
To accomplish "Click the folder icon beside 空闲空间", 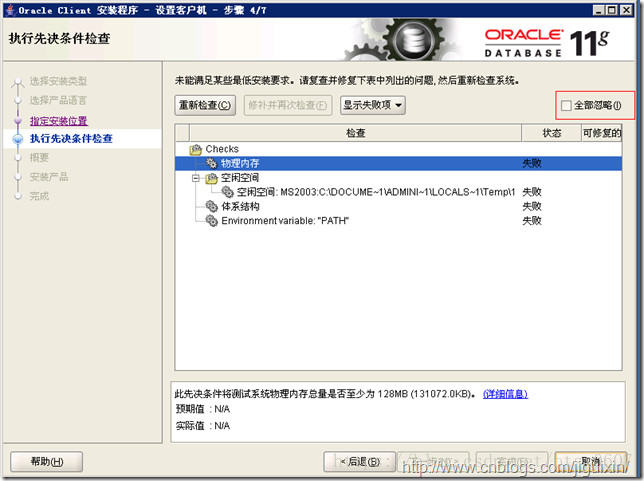I will (x=212, y=178).
